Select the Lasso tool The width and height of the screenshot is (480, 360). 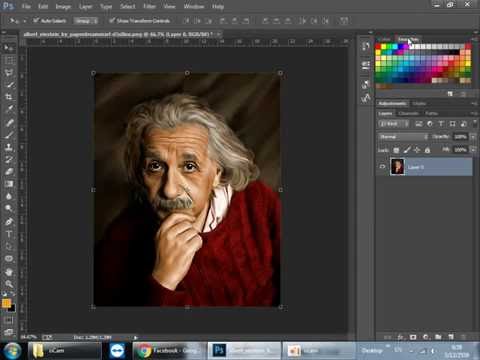[9, 72]
